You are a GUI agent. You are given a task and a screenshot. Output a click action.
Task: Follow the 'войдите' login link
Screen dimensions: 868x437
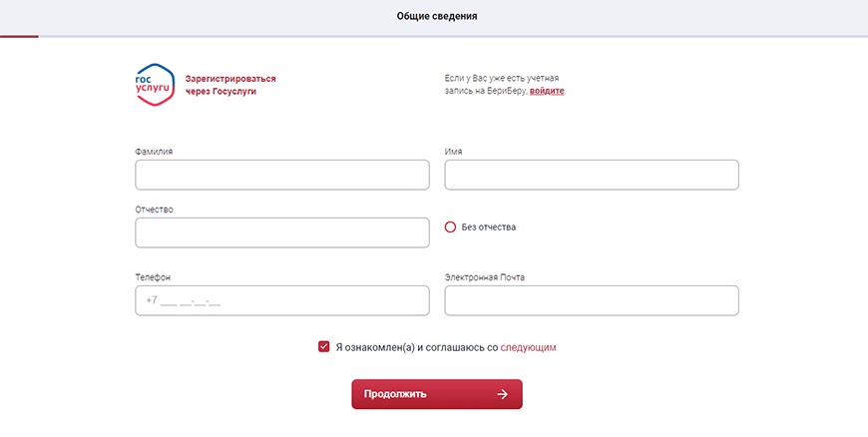(x=547, y=91)
